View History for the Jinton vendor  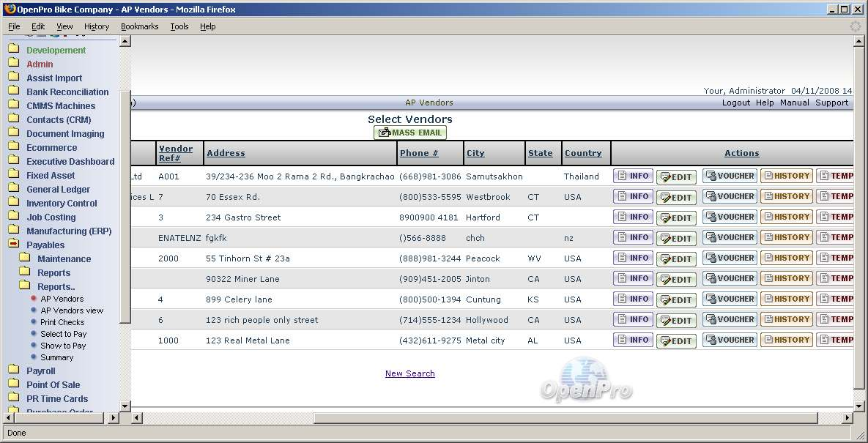click(x=786, y=278)
